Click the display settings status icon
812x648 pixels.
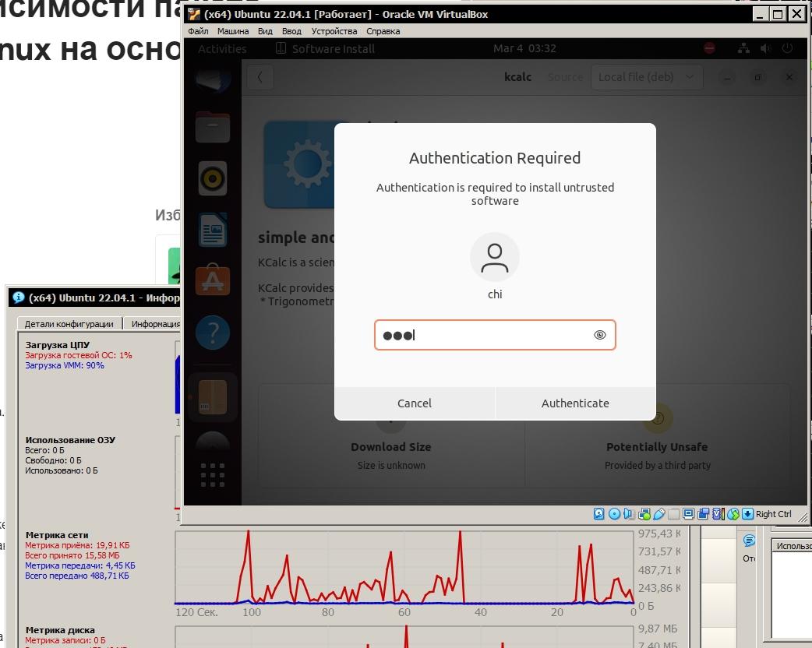coord(688,514)
